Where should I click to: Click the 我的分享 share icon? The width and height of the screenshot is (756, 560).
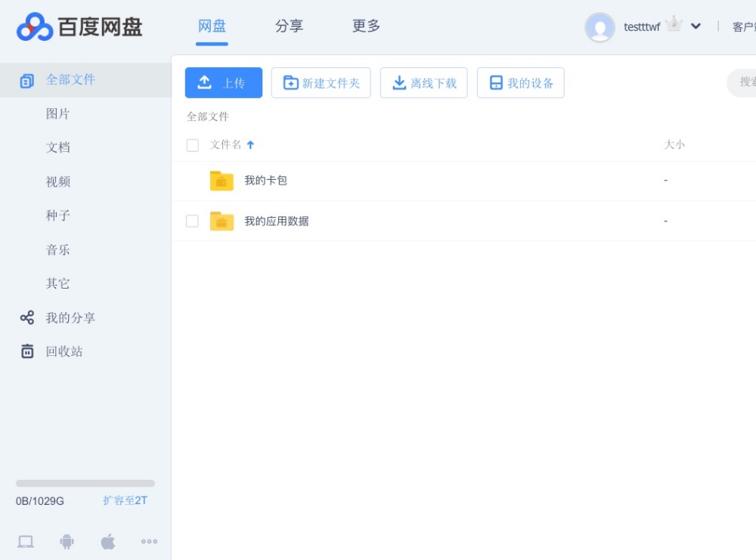click(x=27, y=318)
